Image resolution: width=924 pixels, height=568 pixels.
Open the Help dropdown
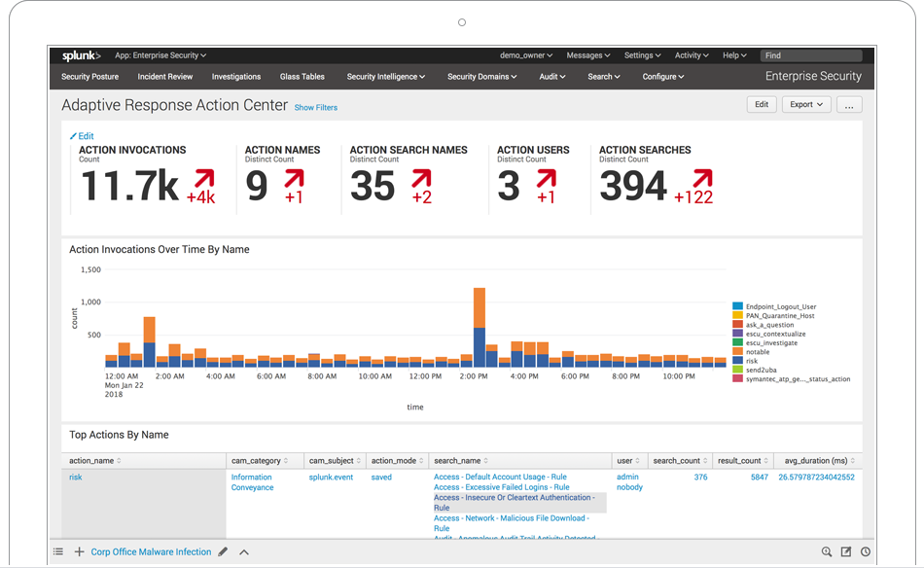tap(734, 55)
